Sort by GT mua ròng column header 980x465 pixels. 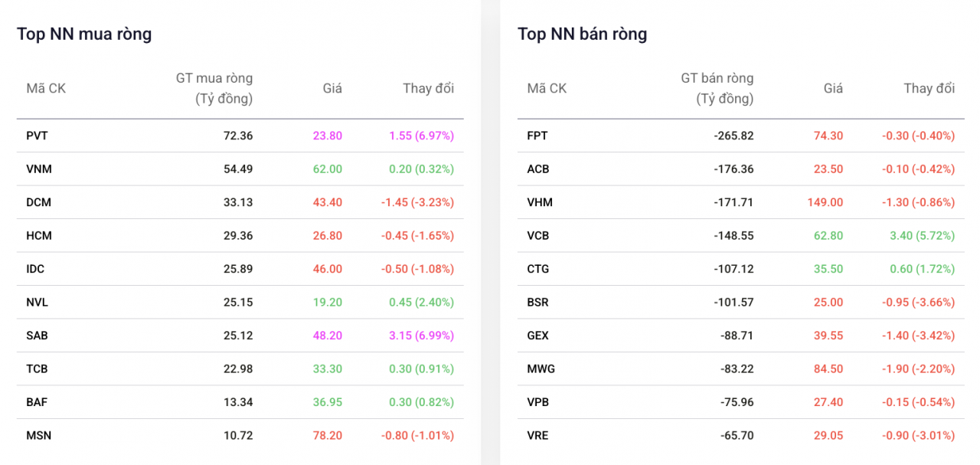pyautogui.click(x=214, y=88)
